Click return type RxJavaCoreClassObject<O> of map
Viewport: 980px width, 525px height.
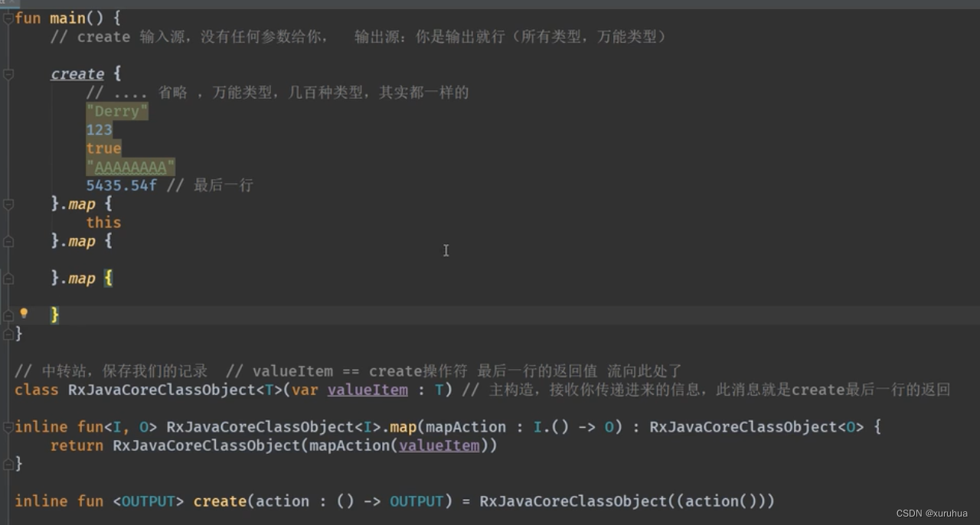point(756,427)
